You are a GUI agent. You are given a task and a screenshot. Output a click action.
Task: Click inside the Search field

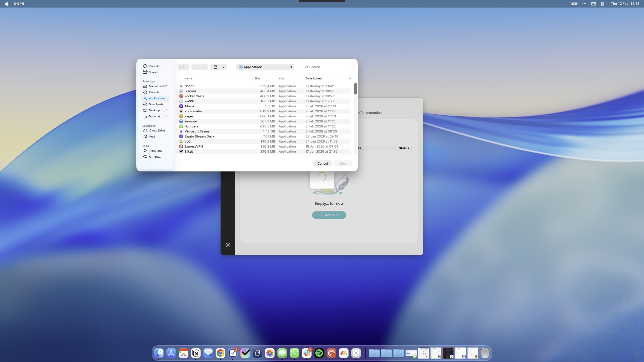[x=328, y=67]
